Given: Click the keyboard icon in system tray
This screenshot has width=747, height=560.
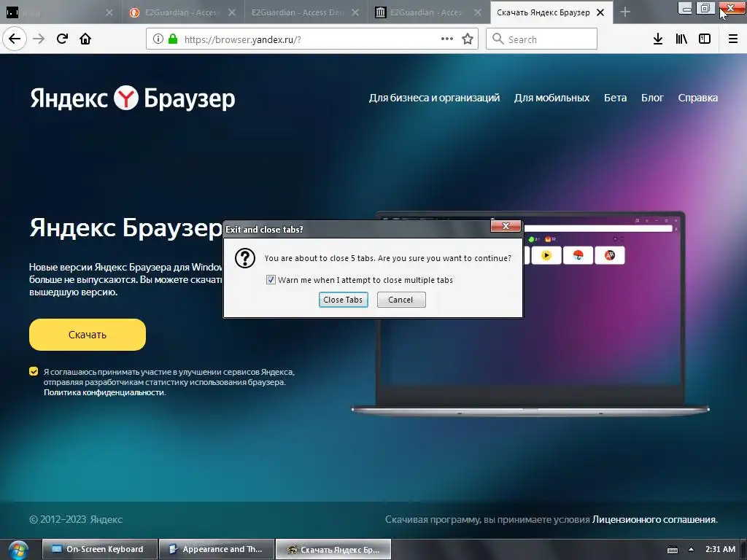Looking at the screenshot, I should pyautogui.click(x=672, y=550).
